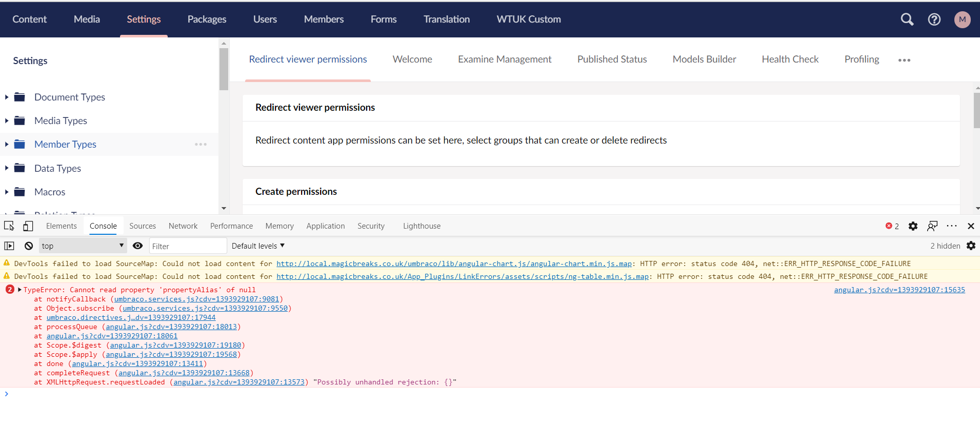Screen dimensions: 980x426
Task: Open the angular-chart.min.js.map source link
Action: 454,264
